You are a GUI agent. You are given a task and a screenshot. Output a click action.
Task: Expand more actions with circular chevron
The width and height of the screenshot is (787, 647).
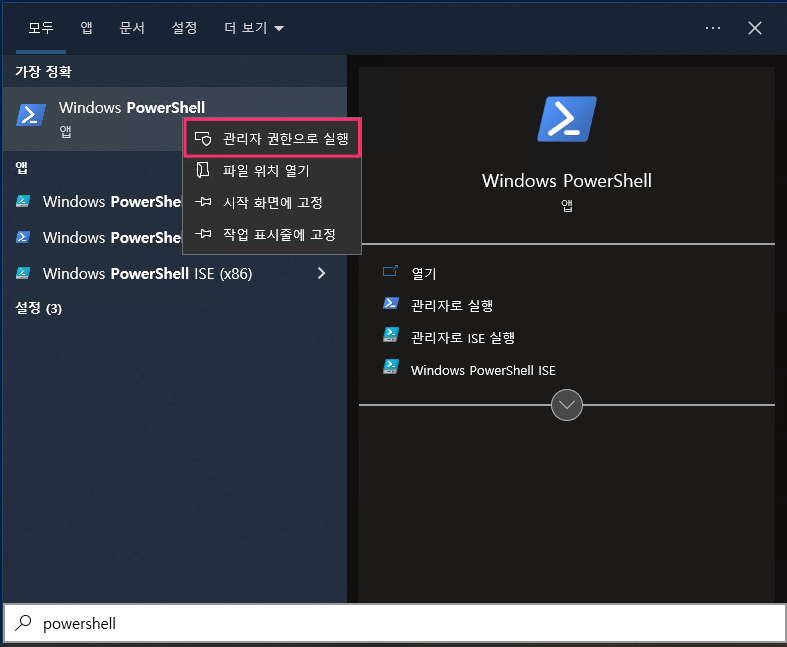(567, 405)
